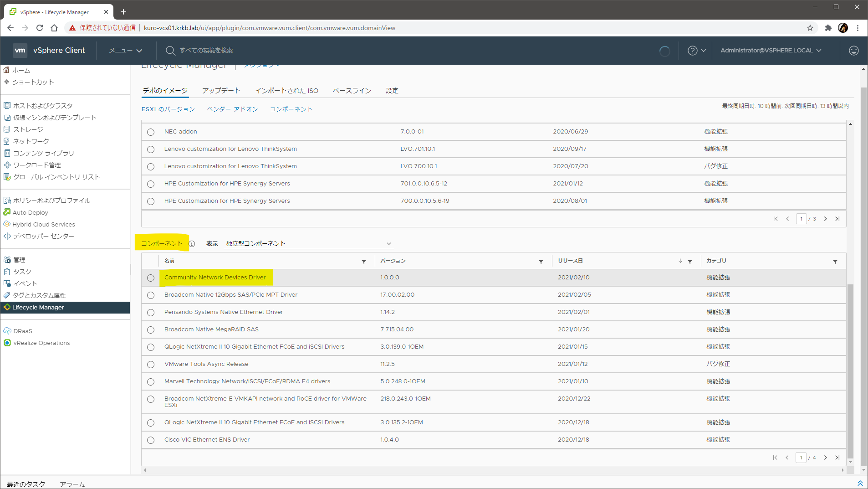The width and height of the screenshot is (868, 489).
Task: Bookmark this page with the star icon
Action: [810, 28]
